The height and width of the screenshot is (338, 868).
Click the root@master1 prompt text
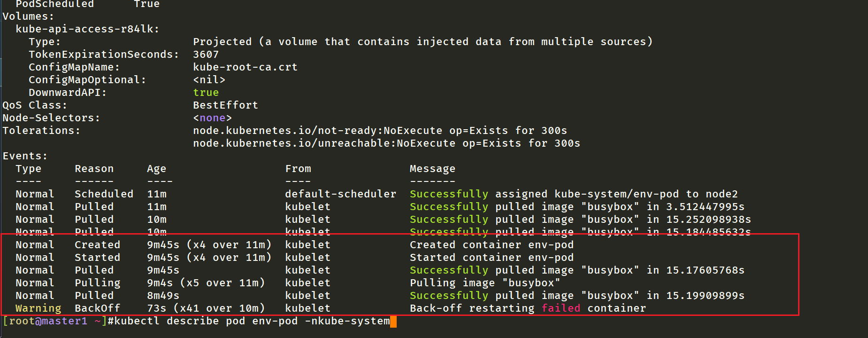tap(48, 321)
